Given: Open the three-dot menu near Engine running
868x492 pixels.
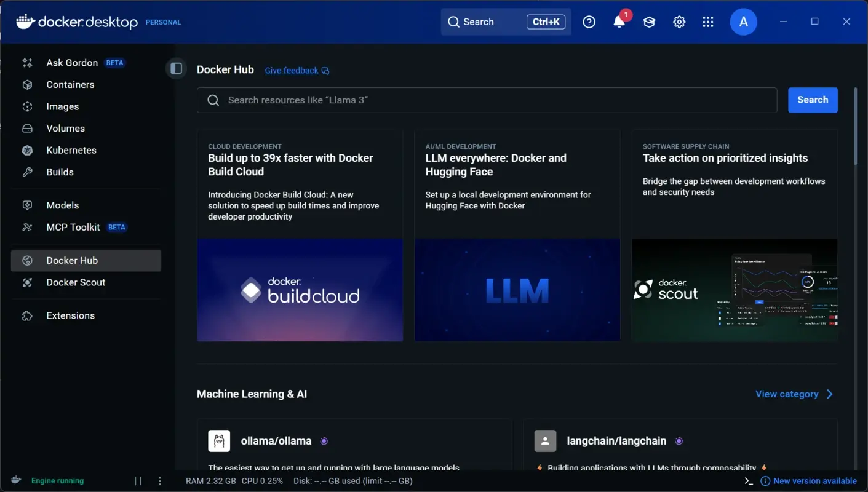Looking at the screenshot, I should [x=160, y=480].
